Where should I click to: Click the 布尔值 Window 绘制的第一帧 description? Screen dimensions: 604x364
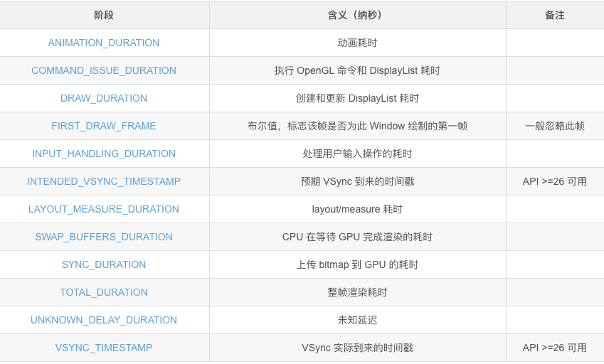point(357,126)
